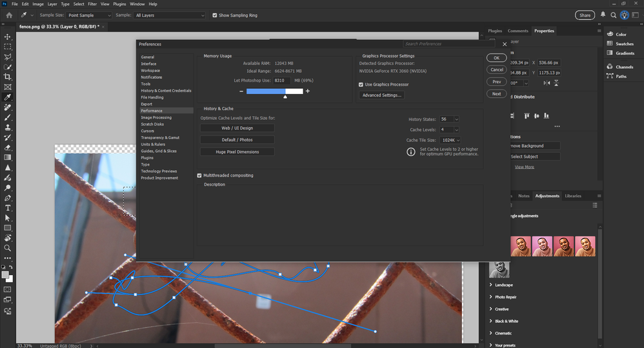Open the notifications bell icon
Viewport: 644px width, 348px height.
pyautogui.click(x=603, y=15)
